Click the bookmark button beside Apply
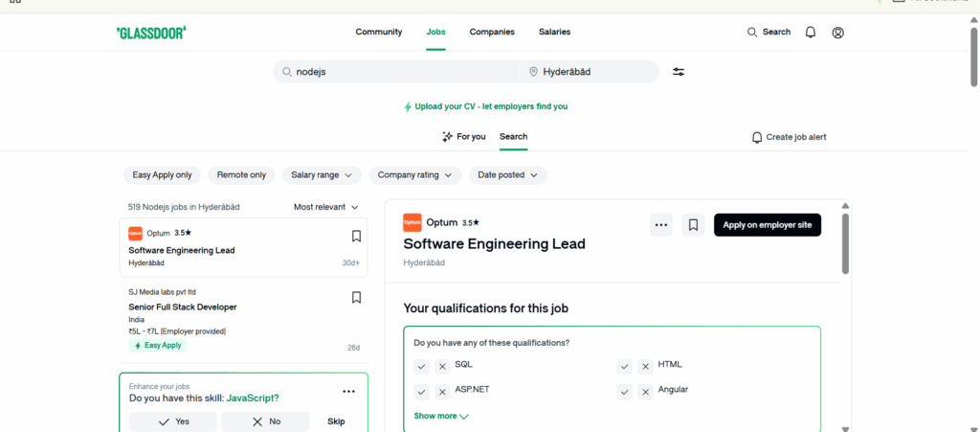 pos(694,225)
